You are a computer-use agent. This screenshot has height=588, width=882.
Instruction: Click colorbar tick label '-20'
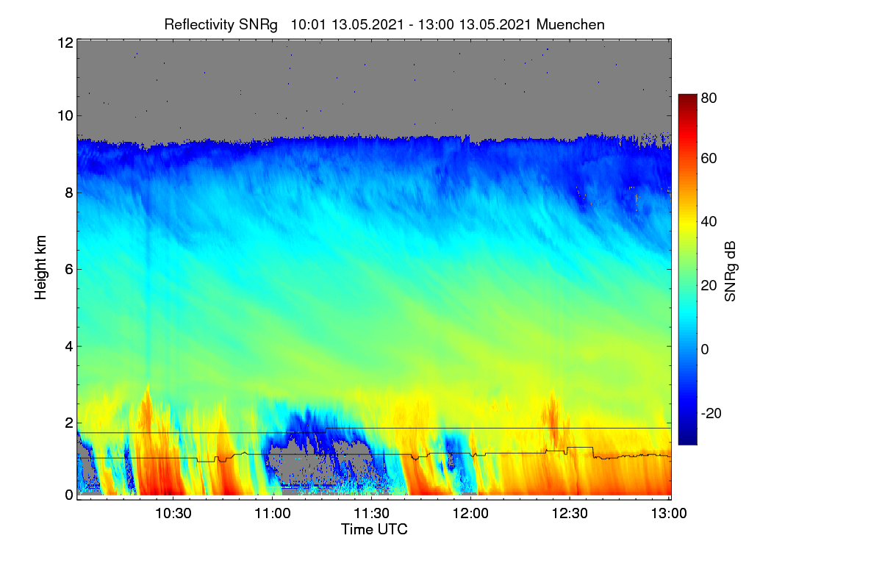(x=711, y=412)
